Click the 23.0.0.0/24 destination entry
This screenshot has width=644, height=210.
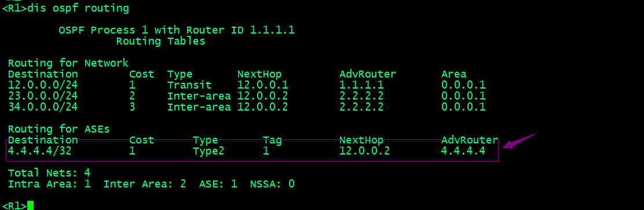tap(42, 96)
